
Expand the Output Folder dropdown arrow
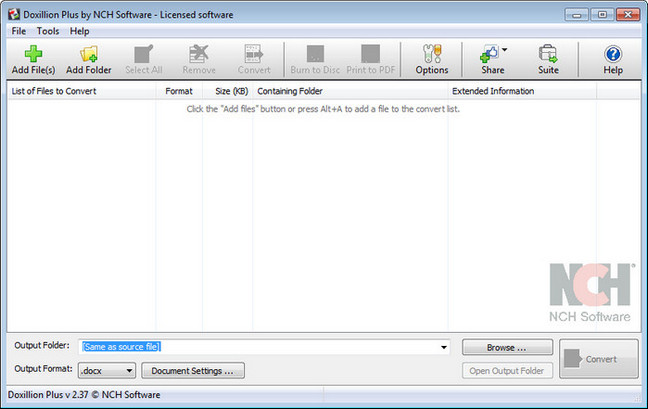point(443,347)
